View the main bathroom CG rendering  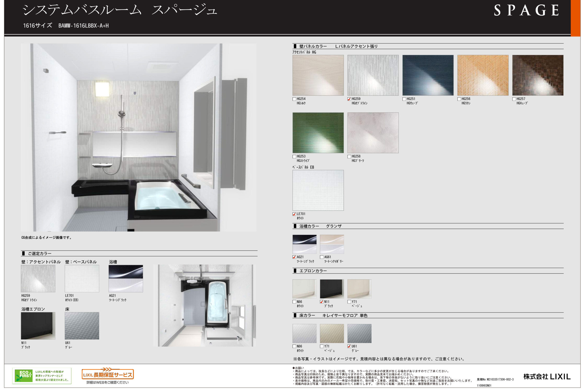click(138, 137)
